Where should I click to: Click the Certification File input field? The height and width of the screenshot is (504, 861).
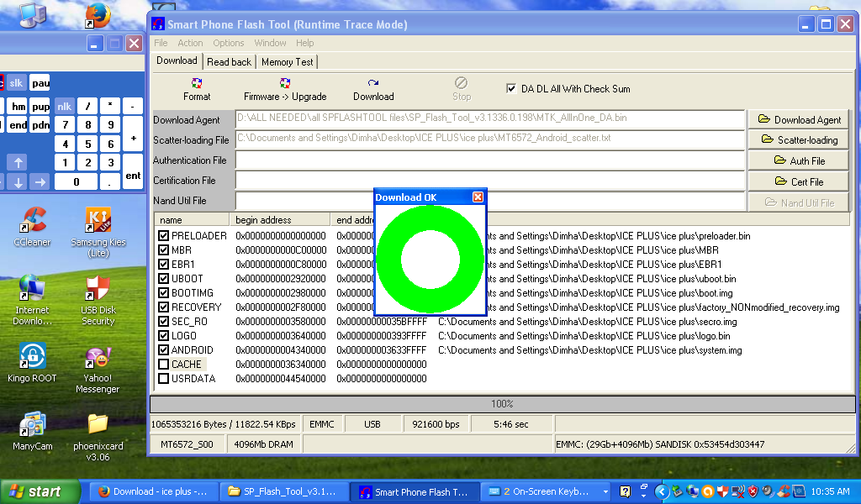[x=490, y=181]
